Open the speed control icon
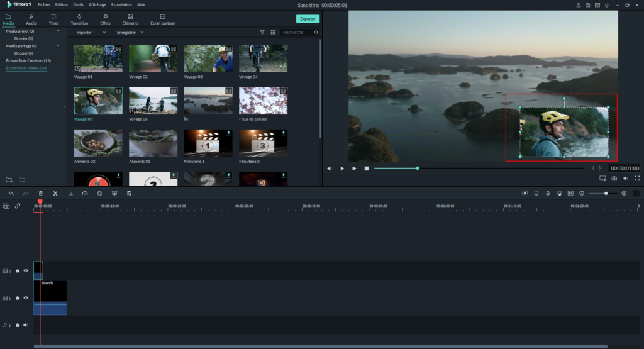 (85, 194)
